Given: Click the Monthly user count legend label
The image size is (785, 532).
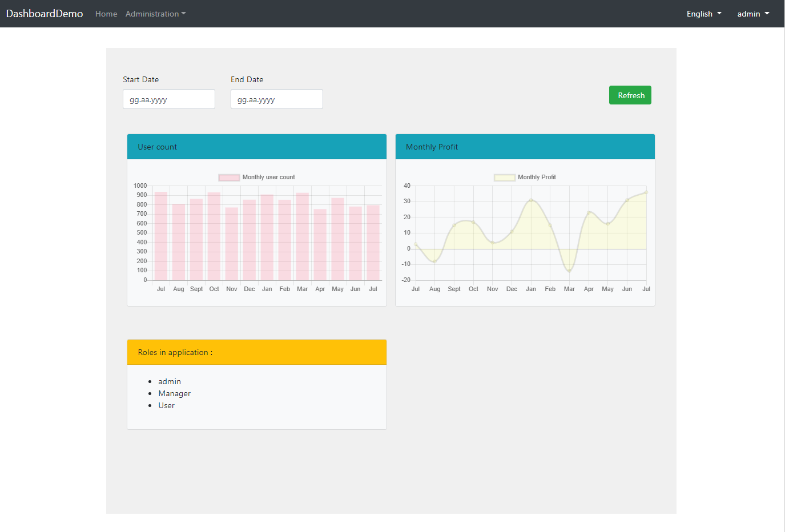Looking at the screenshot, I should coord(268,178).
